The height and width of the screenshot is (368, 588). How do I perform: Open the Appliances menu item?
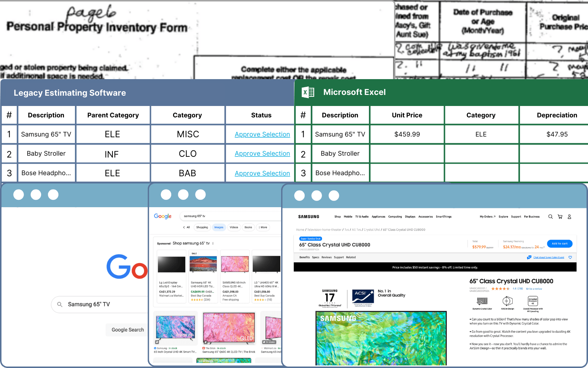click(x=379, y=217)
